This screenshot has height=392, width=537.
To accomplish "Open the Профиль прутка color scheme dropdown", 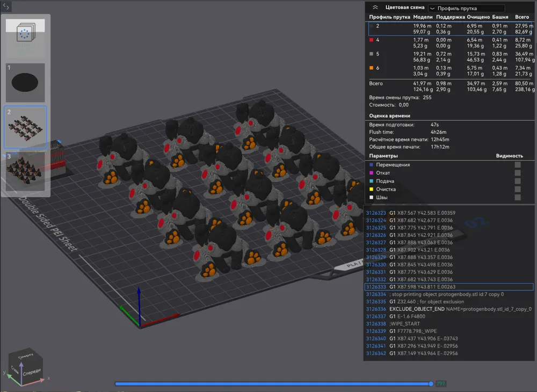I will point(467,8).
